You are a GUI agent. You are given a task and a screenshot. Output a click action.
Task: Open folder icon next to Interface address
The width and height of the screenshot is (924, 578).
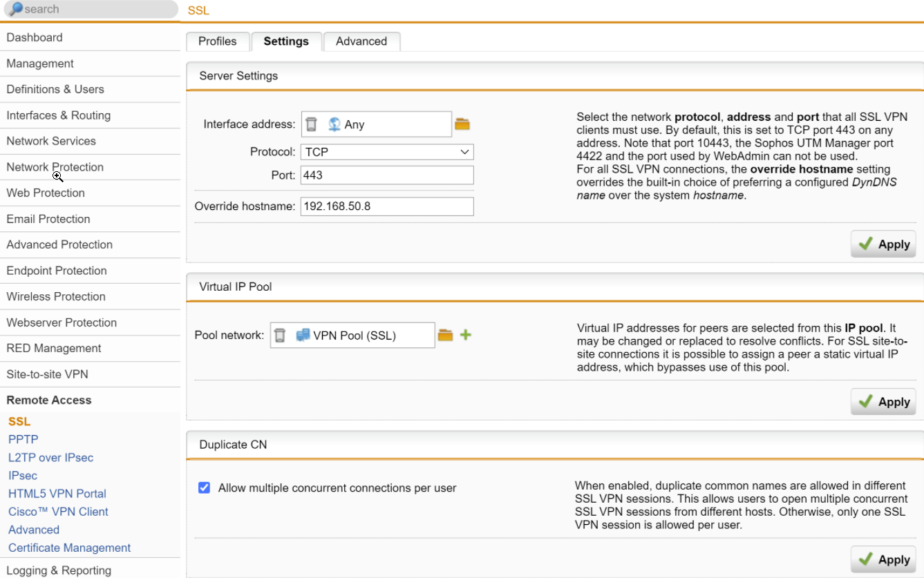pos(462,124)
